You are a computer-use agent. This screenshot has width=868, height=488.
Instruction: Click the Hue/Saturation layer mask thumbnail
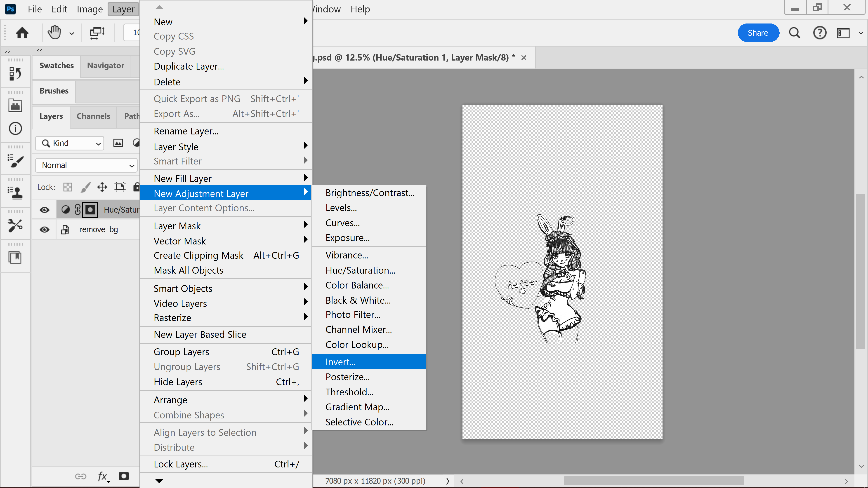coord(90,210)
